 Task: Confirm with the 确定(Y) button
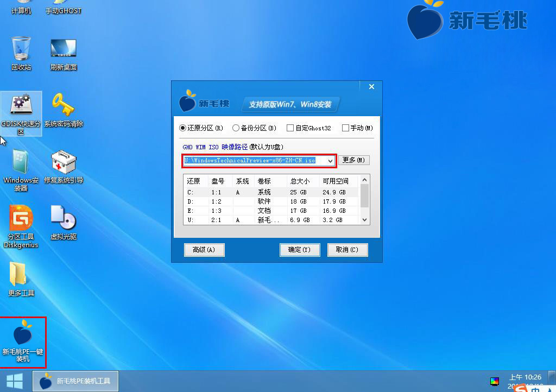coord(300,250)
